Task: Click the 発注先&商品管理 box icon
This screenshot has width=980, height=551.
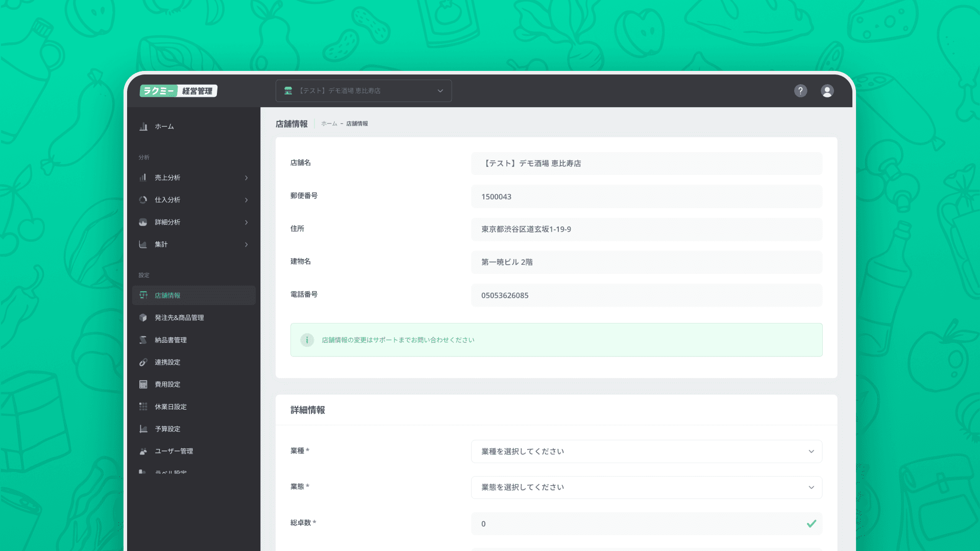Action: [x=143, y=318]
